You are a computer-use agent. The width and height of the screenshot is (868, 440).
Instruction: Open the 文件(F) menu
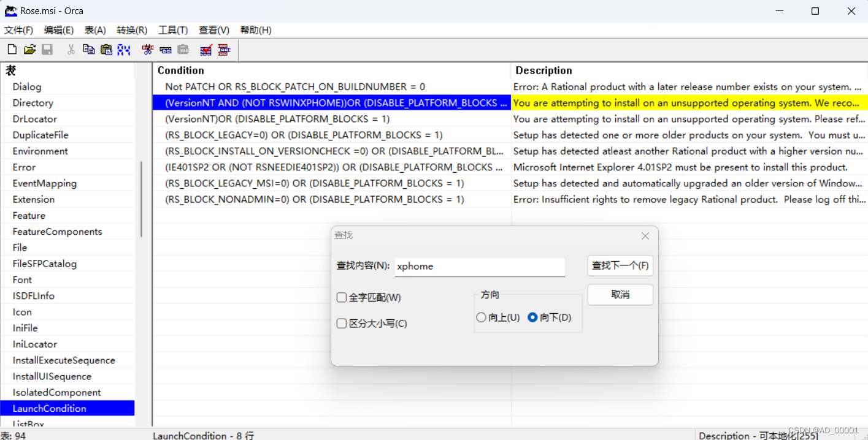point(19,30)
